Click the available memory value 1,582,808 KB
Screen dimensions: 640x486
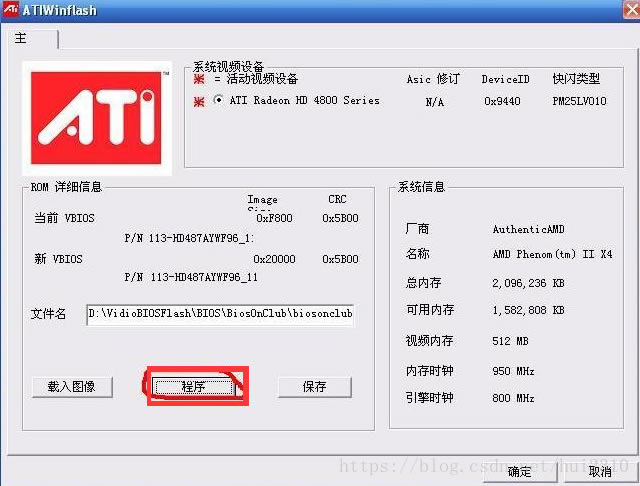click(x=528, y=311)
